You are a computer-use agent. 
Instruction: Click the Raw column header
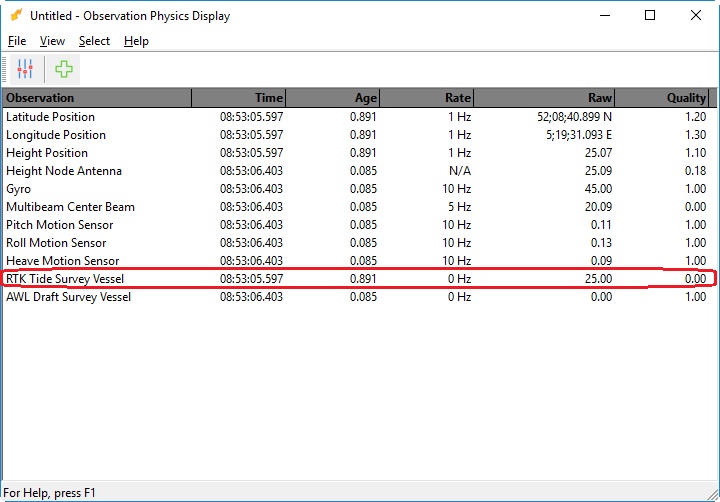(x=545, y=98)
